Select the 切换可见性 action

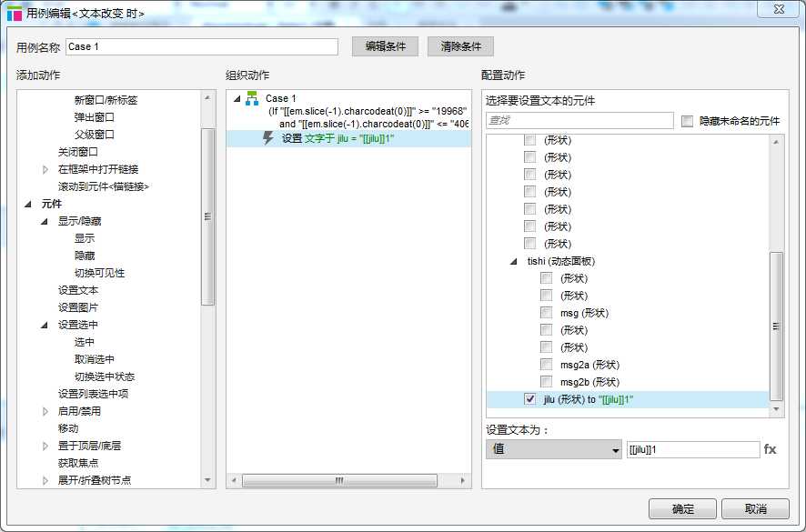coord(99,273)
